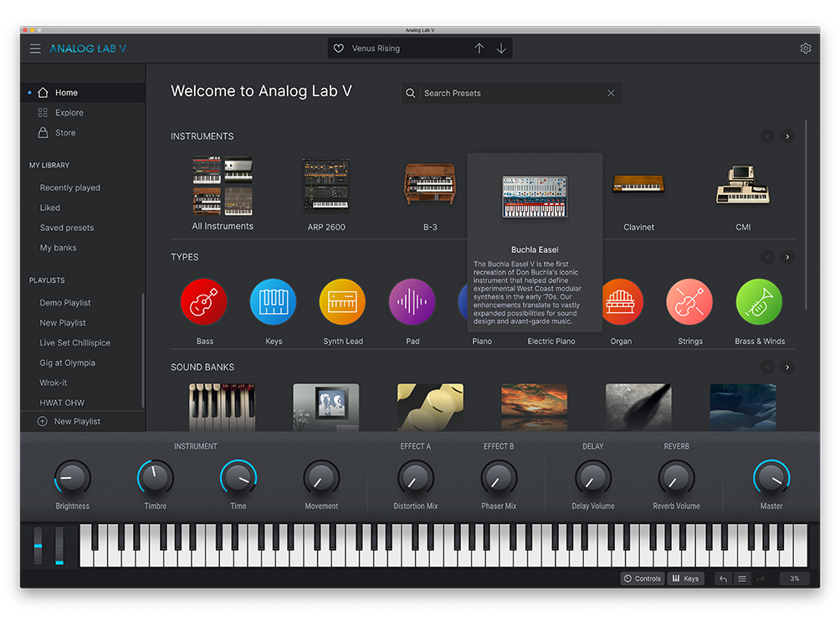Toggle the Keys keyboard panel button
The image size is (840, 627).
[686, 578]
